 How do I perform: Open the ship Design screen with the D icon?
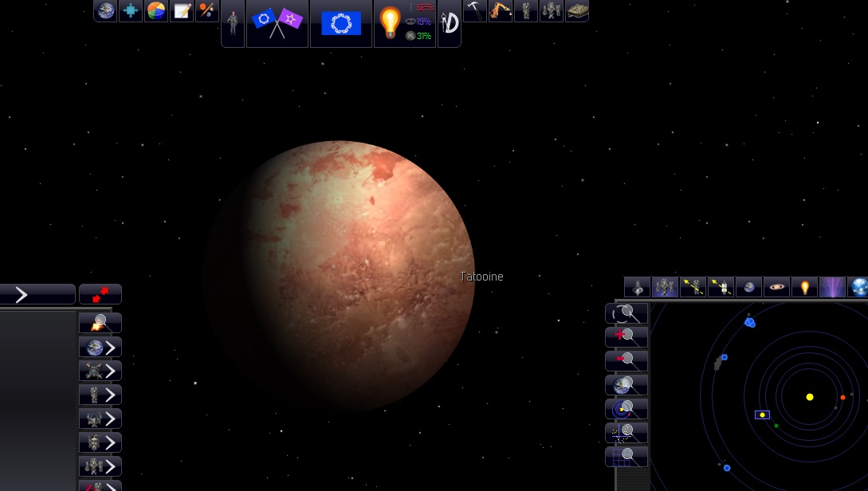click(449, 22)
